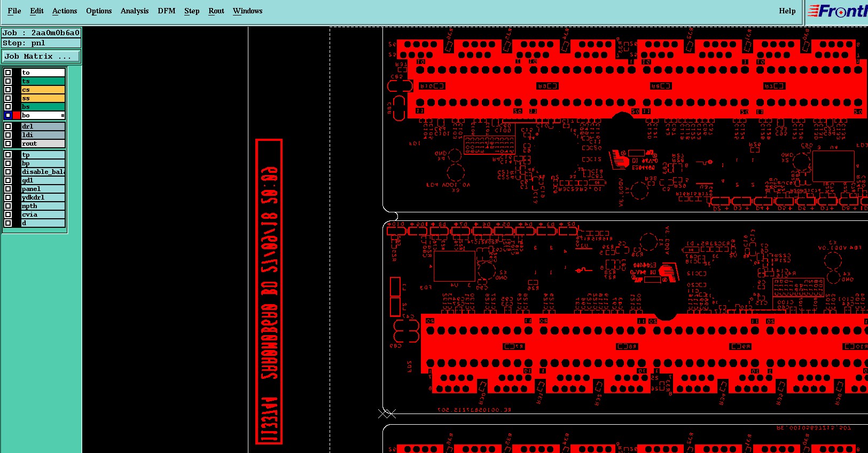Toggle display checkbox for layer bs
This screenshot has width=868, height=453.
[x=8, y=107]
